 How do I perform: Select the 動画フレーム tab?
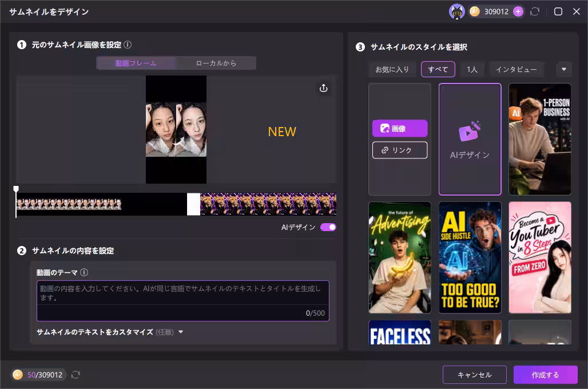tap(136, 63)
